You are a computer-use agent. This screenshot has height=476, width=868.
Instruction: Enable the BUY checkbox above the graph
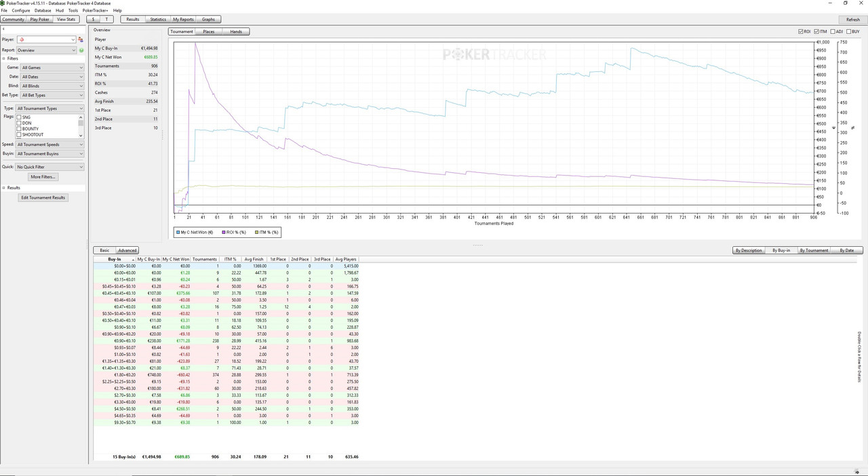848,31
